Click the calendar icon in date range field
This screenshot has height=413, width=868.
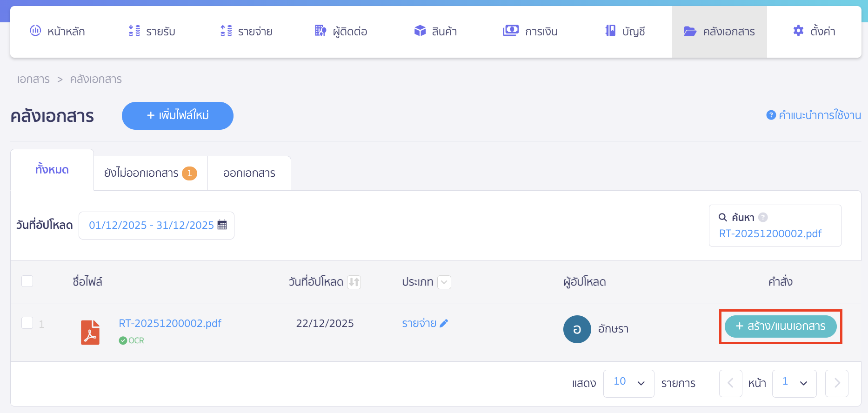222,225
